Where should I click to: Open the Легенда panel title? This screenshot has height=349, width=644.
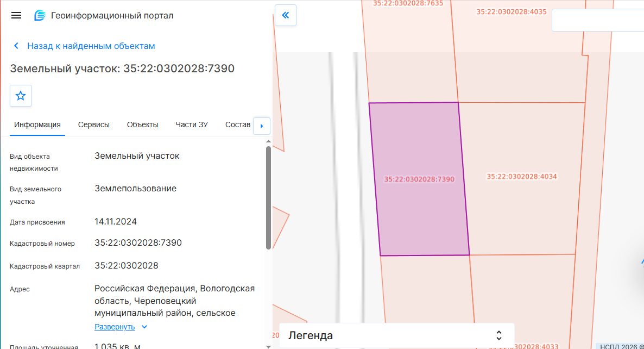(x=311, y=335)
